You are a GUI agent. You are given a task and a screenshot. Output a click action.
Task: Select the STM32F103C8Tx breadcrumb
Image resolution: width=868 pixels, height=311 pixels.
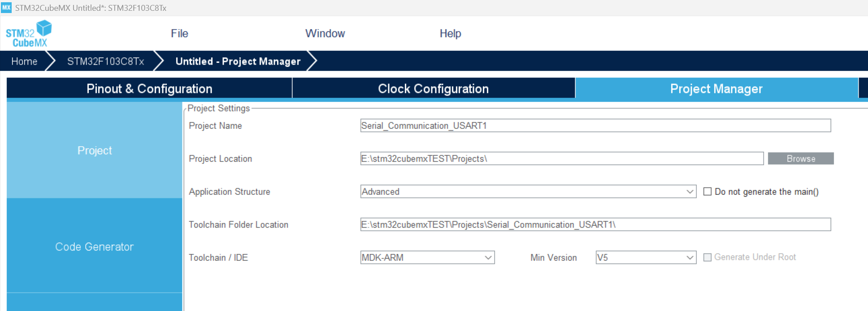click(105, 61)
